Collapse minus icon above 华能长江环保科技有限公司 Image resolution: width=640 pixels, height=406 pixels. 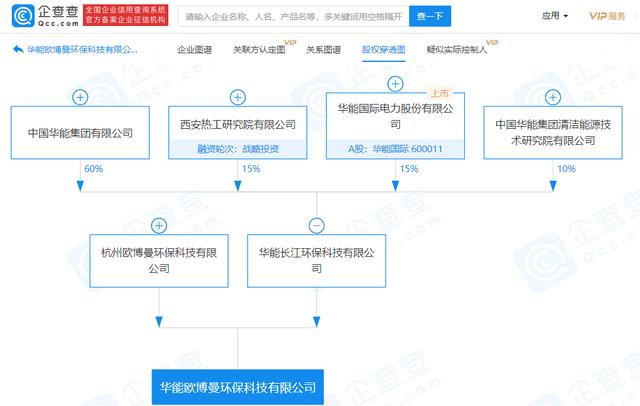(x=316, y=226)
